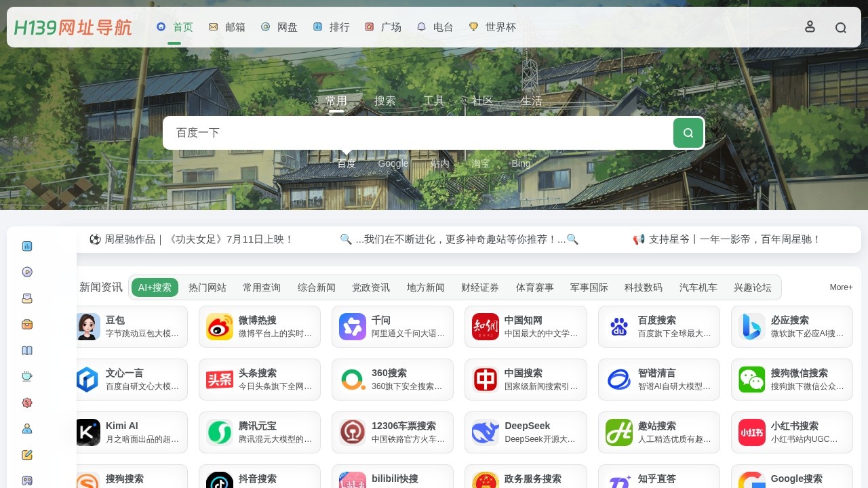Open 排行 in the top navigation
This screenshot has width=868, height=488.
pos(332,27)
